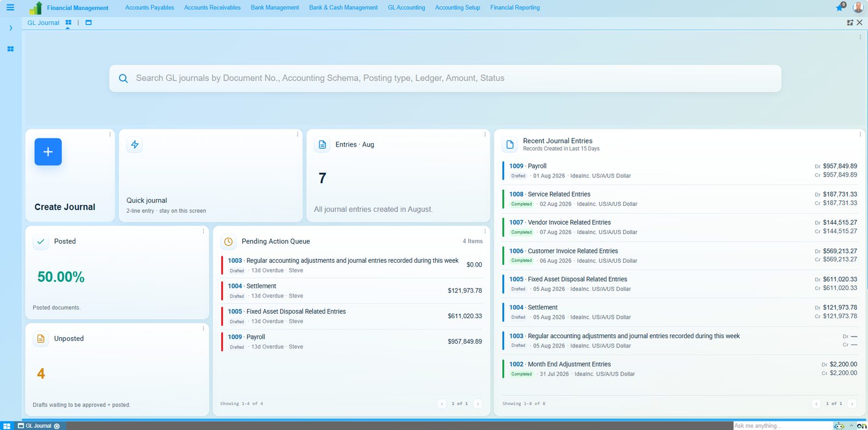The width and height of the screenshot is (868, 430).
Task: Go to previous page in Pending Action Queue
Action: tap(442, 403)
